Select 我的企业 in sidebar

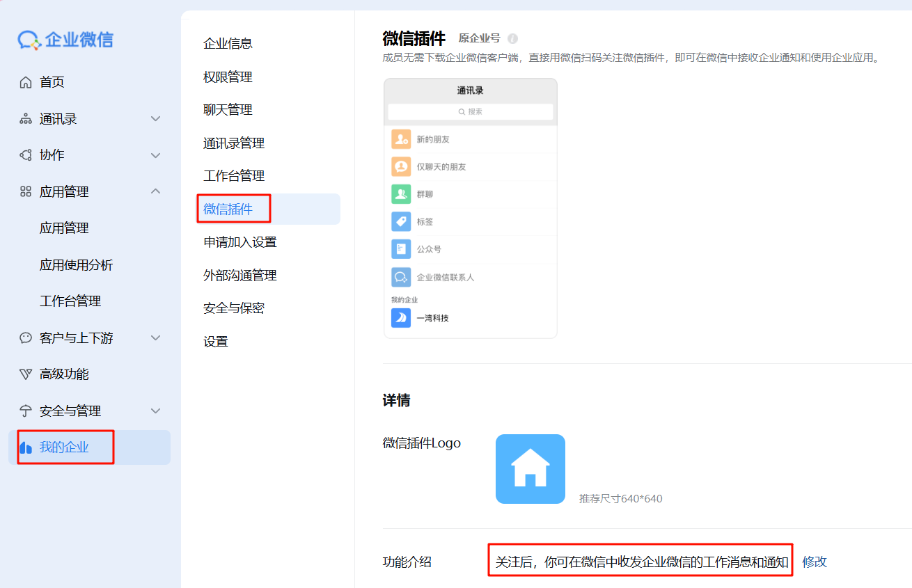[x=89, y=447]
